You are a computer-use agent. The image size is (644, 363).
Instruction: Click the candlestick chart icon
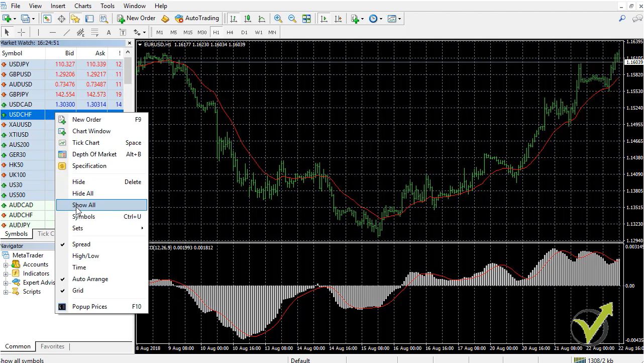248,19
